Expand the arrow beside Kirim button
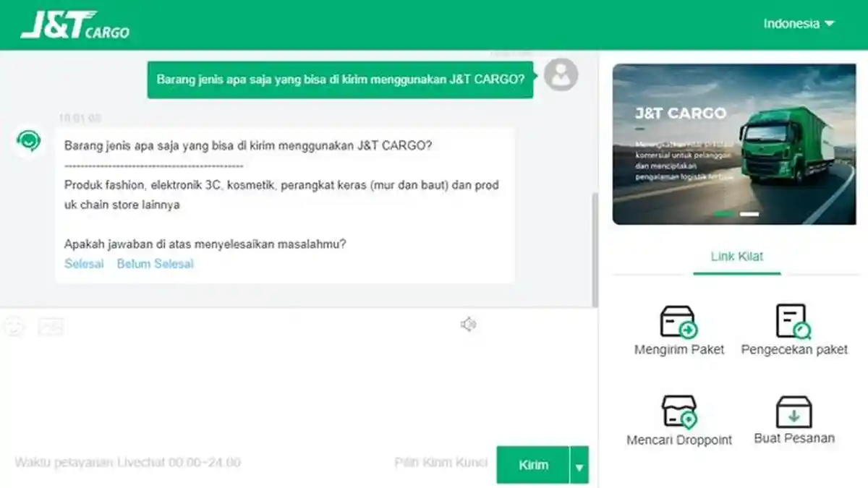Image resolution: width=868 pixels, height=488 pixels. (x=579, y=466)
